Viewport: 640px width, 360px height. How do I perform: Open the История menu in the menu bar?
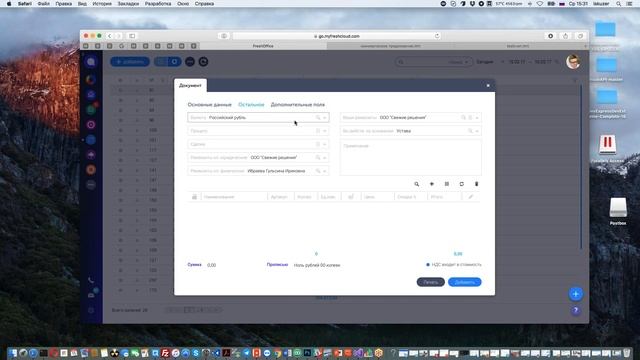[x=102, y=4]
